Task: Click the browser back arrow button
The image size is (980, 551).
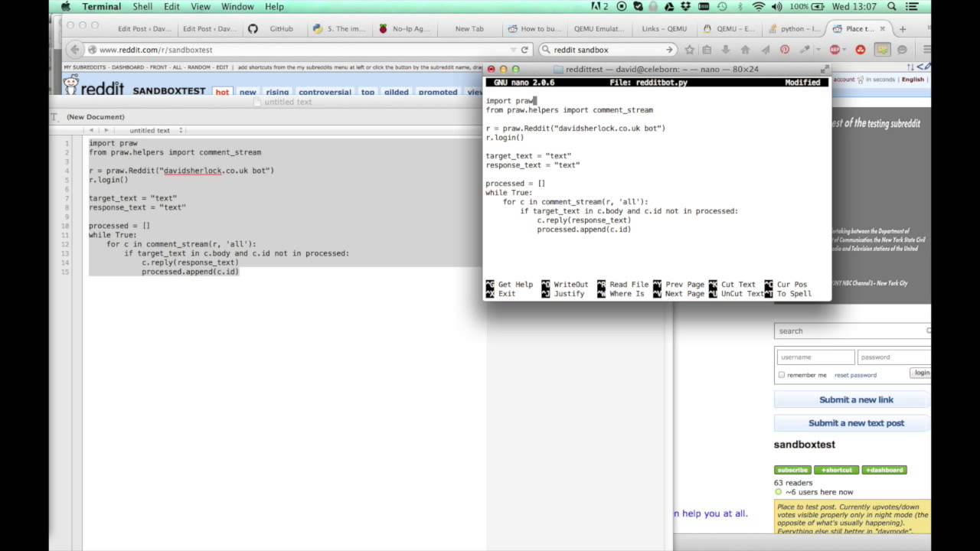Action: point(74,50)
